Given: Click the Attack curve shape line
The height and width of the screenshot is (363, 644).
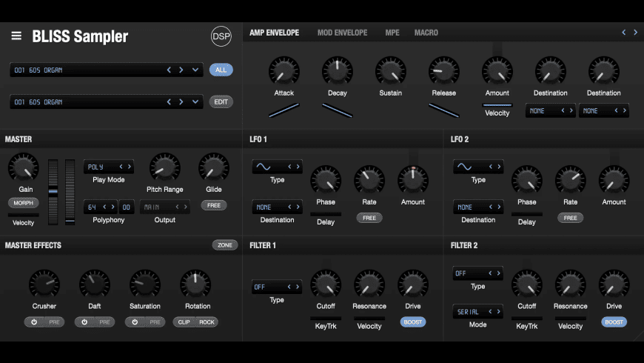Looking at the screenshot, I should (284, 110).
